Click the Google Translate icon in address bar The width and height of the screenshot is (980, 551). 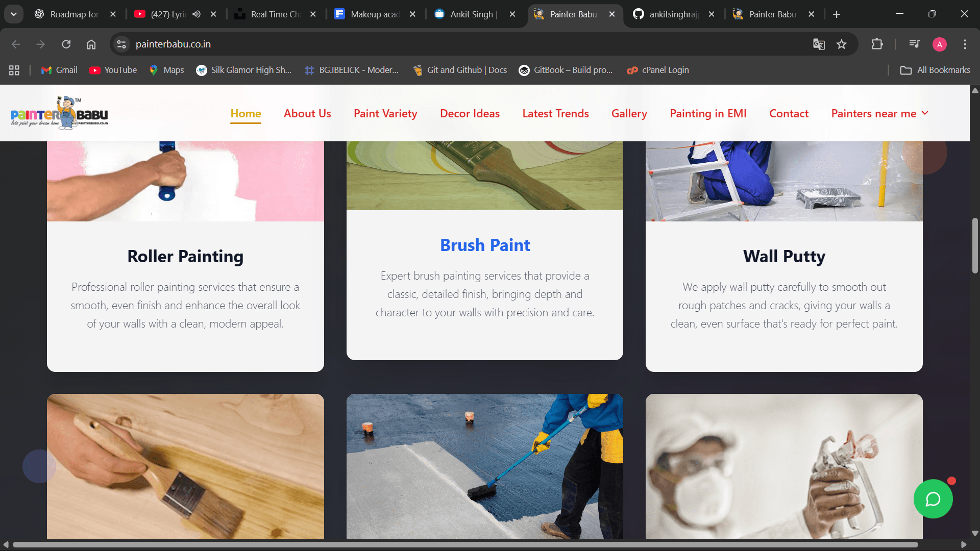pyautogui.click(x=819, y=44)
